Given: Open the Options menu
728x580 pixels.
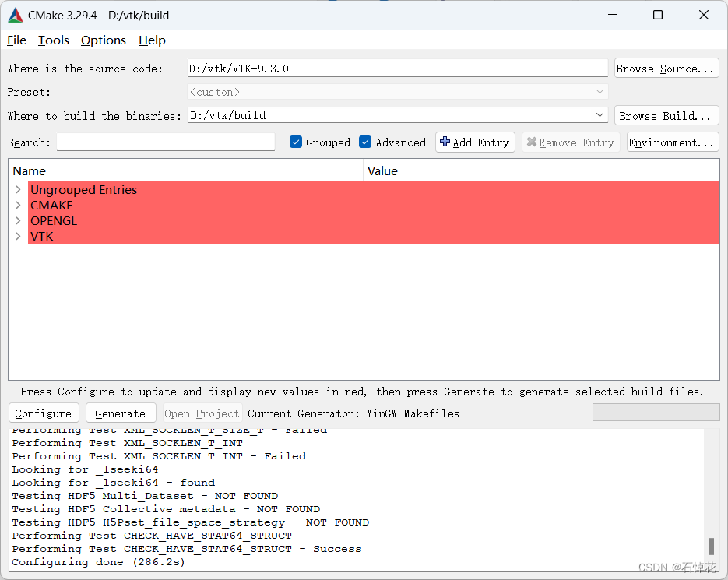Looking at the screenshot, I should 103,40.
